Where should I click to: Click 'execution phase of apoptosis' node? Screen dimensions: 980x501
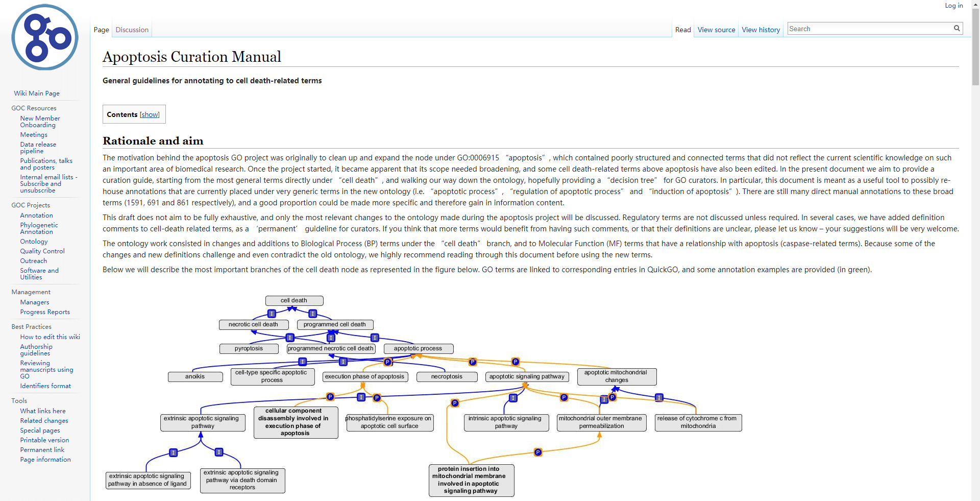(x=365, y=377)
